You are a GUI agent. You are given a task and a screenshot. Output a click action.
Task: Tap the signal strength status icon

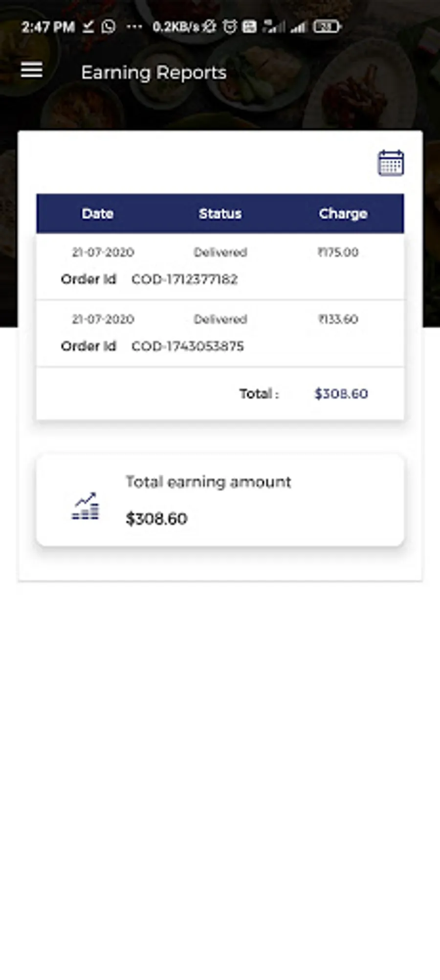299,26
